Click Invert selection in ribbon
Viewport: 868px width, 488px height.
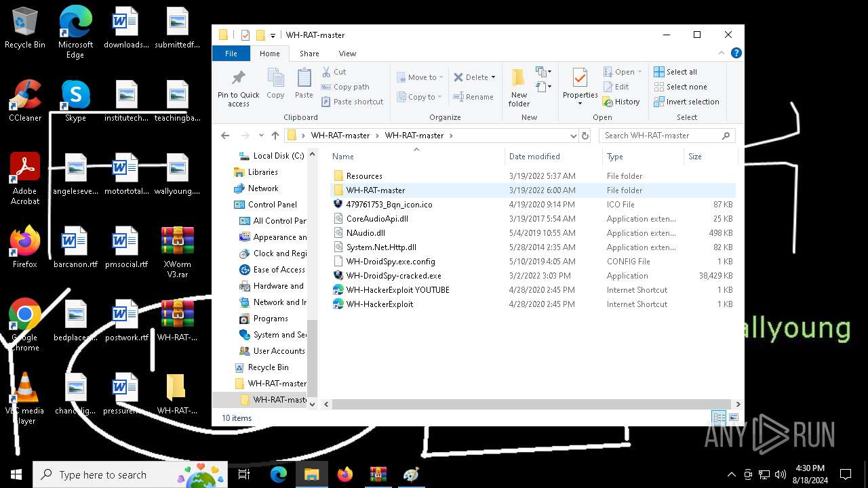(x=686, y=102)
